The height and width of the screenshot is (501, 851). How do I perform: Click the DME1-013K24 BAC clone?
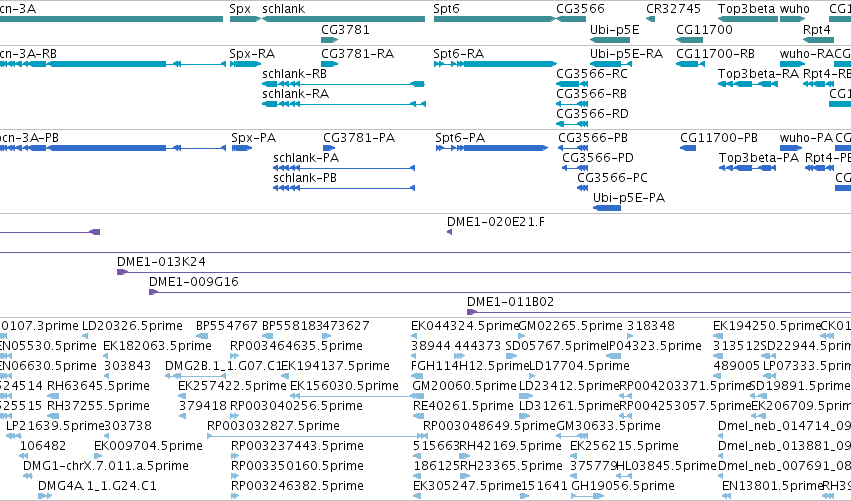(x=484, y=272)
